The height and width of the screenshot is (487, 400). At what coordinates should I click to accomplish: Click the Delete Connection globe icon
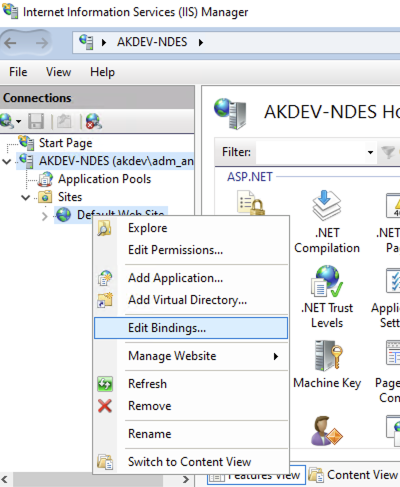pyautogui.click(x=94, y=121)
